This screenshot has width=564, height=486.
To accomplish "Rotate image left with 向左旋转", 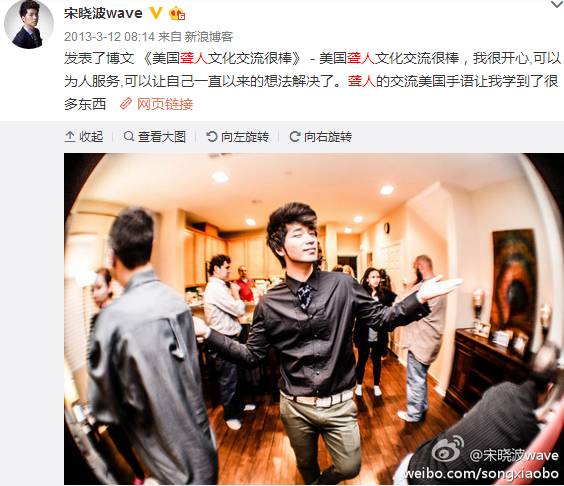I will coord(238,137).
